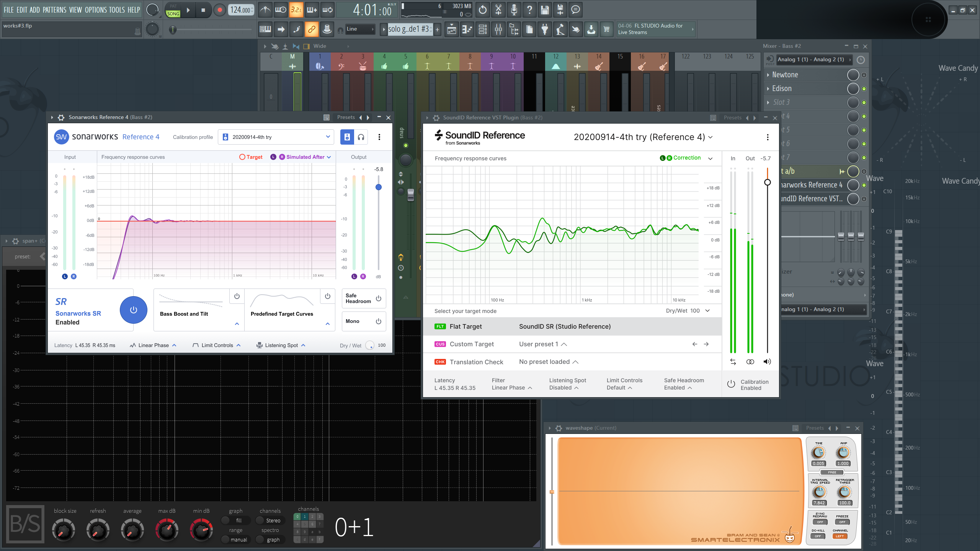This screenshot has width=980, height=551.
Task: Open the FILE menu
Action: coord(8,10)
